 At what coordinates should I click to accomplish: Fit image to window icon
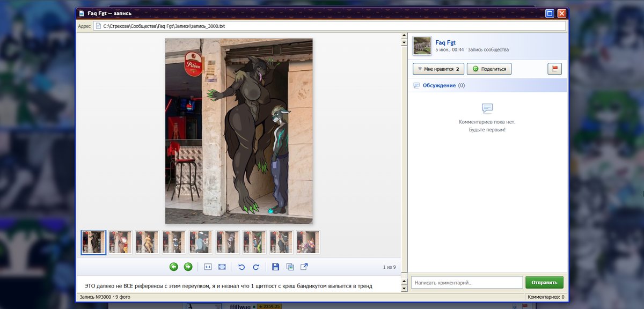(222, 267)
